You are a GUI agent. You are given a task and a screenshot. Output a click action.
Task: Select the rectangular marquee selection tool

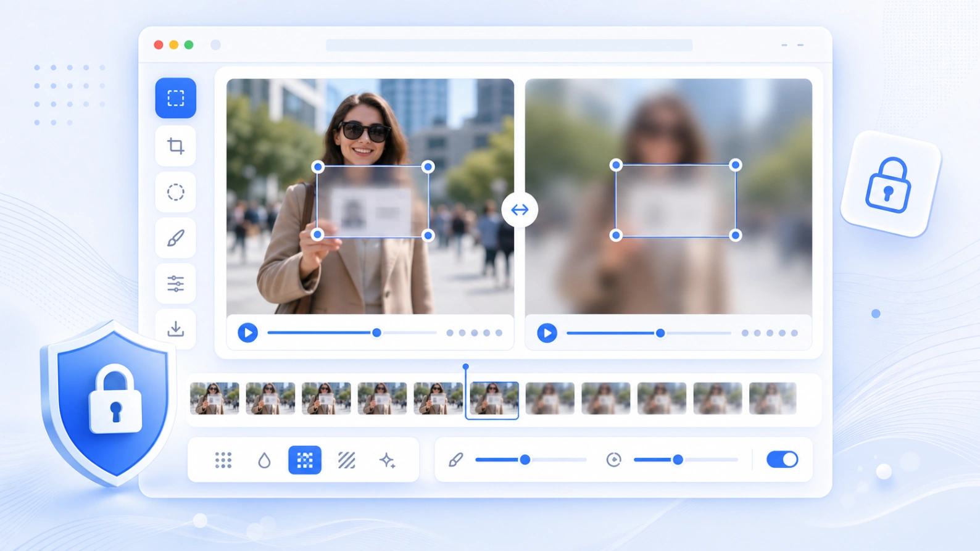click(176, 98)
